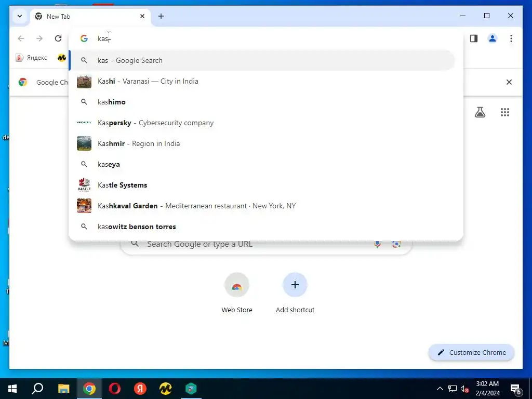Viewport: 532px width, 399px height.
Task: Open the muted volume tray icon
Action: (464, 389)
